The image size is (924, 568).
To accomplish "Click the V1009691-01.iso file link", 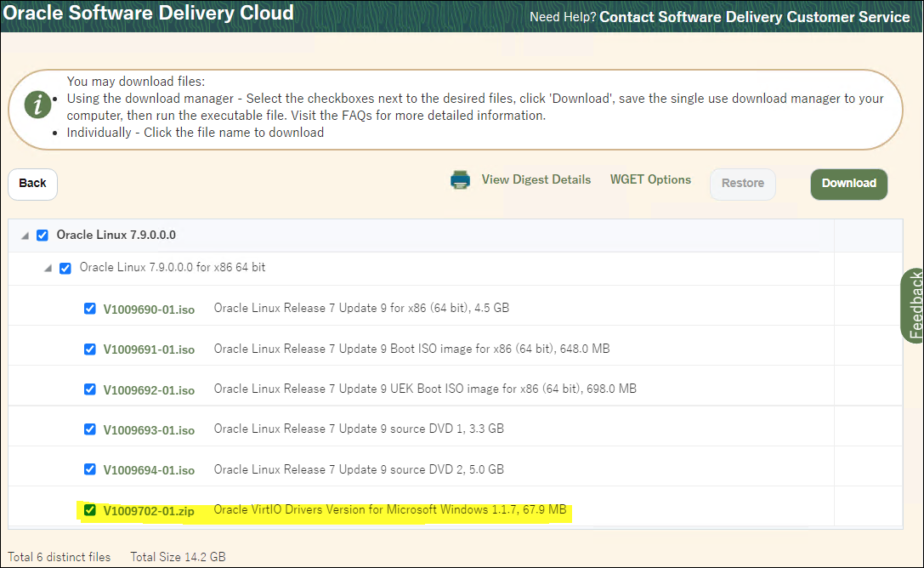I will [149, 349].
